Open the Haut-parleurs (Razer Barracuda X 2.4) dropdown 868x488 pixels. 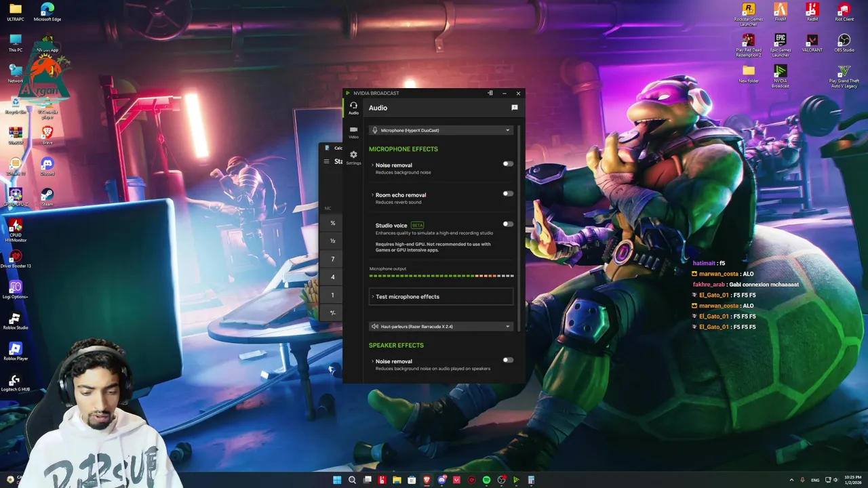441,327
